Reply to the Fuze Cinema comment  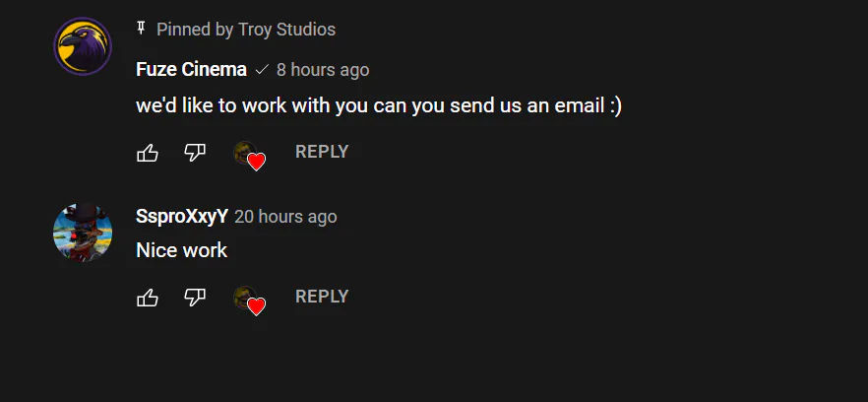point(322,152)
